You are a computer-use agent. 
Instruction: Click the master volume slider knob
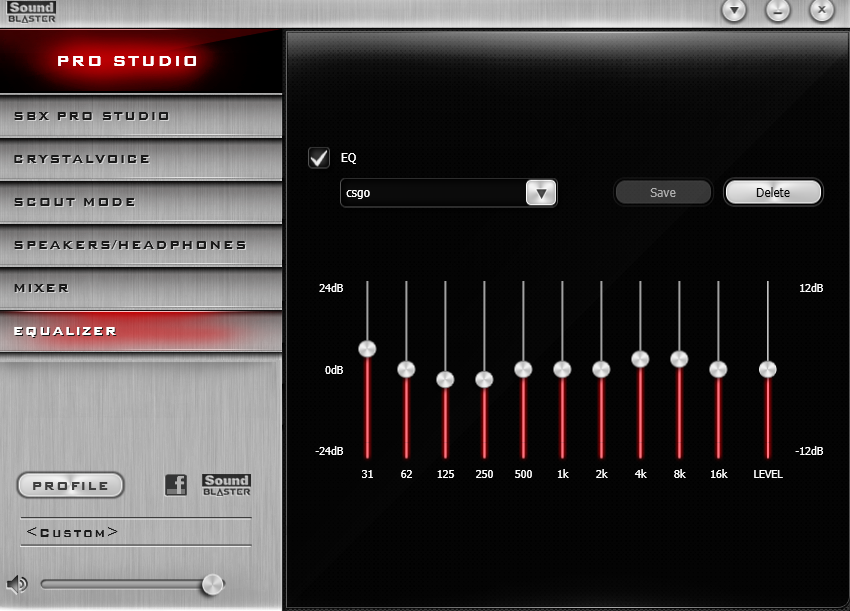coord(212,584)
